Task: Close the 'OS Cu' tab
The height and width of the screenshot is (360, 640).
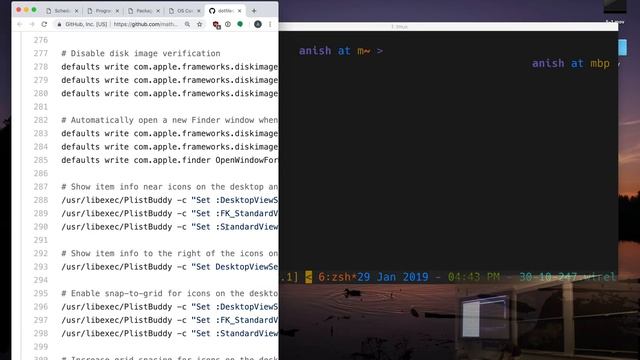Action: tap(199, 11)
